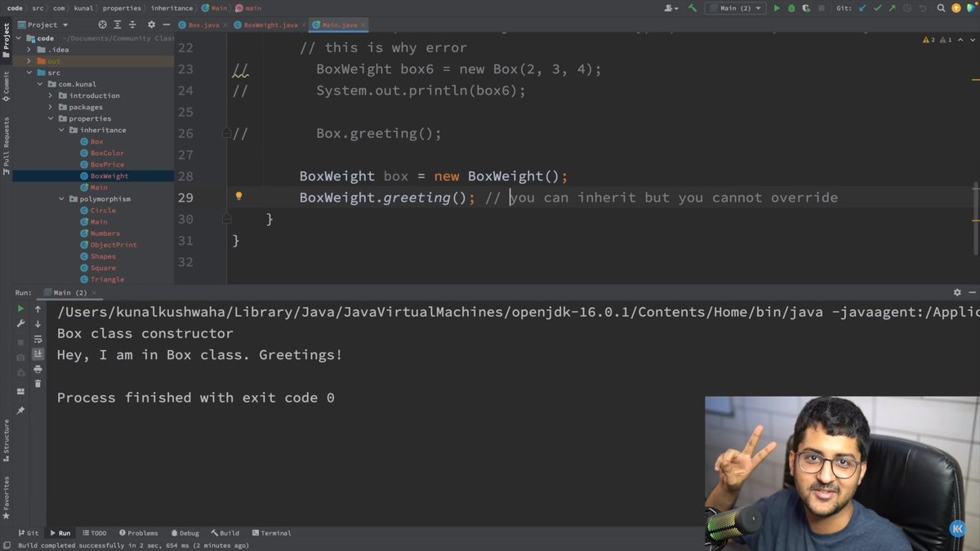
Task: Expand all in Project panel
Action: [x=117, y=25]
